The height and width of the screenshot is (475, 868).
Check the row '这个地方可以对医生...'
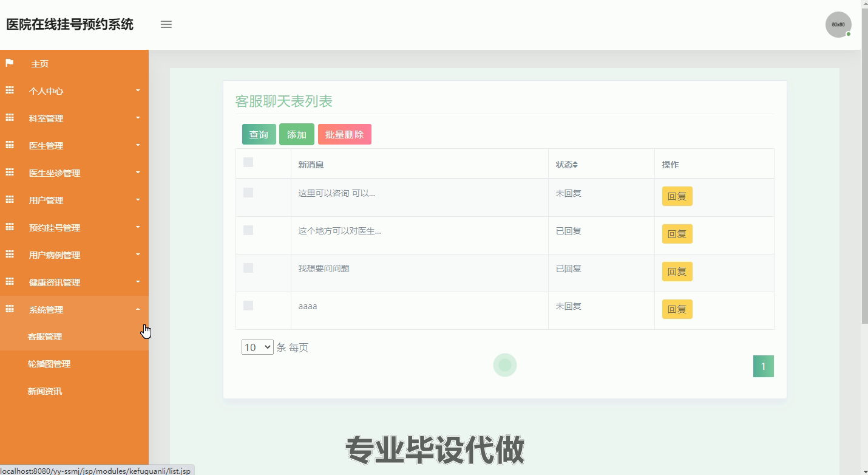pos(248,230)
